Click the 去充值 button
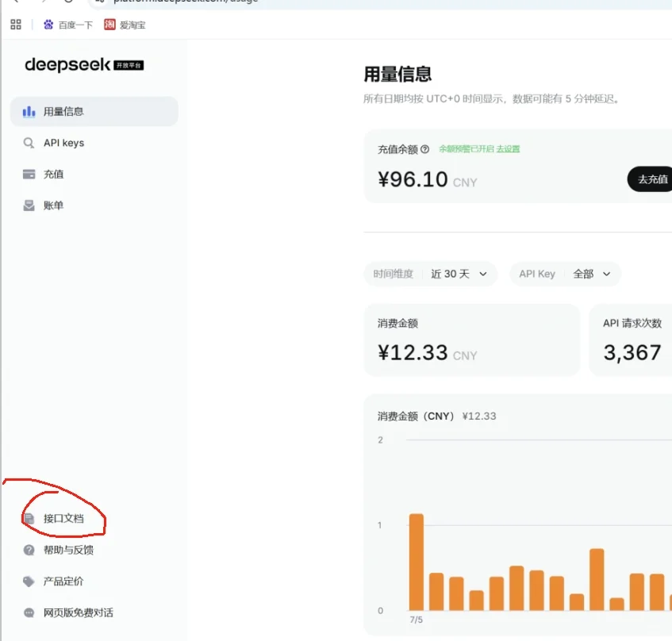Image resolution: width=672 pixels, height=641 pixels. click(x=651, y=179)
